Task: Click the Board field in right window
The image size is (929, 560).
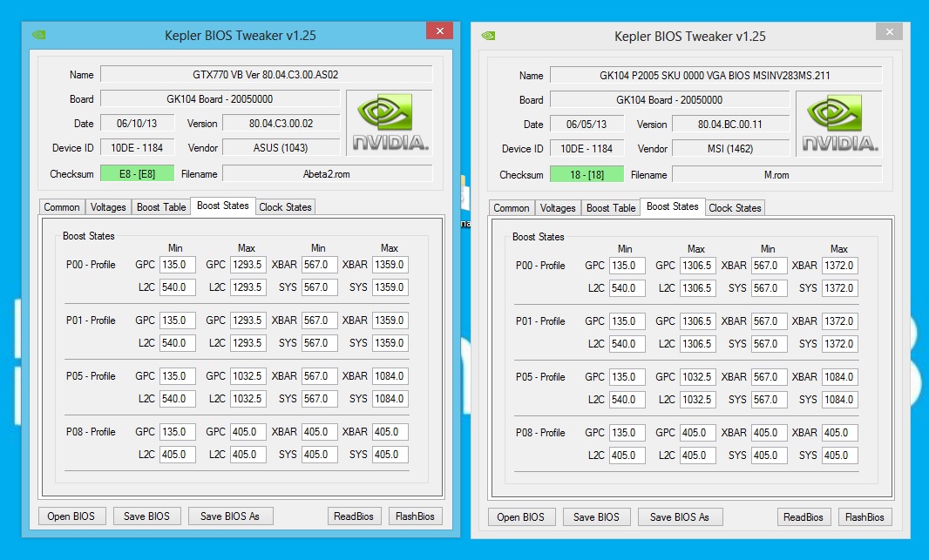Action: point(669,100)
